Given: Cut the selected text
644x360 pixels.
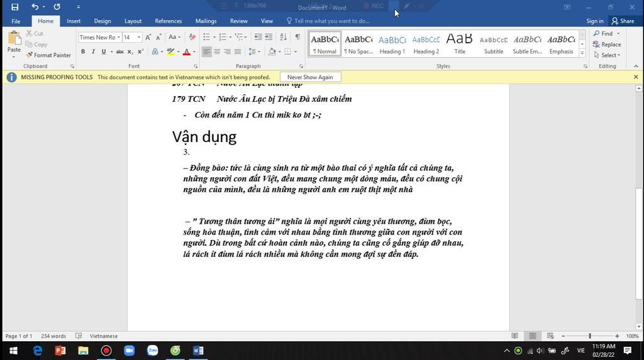Looking at the screenshot, I should [35, 33].
